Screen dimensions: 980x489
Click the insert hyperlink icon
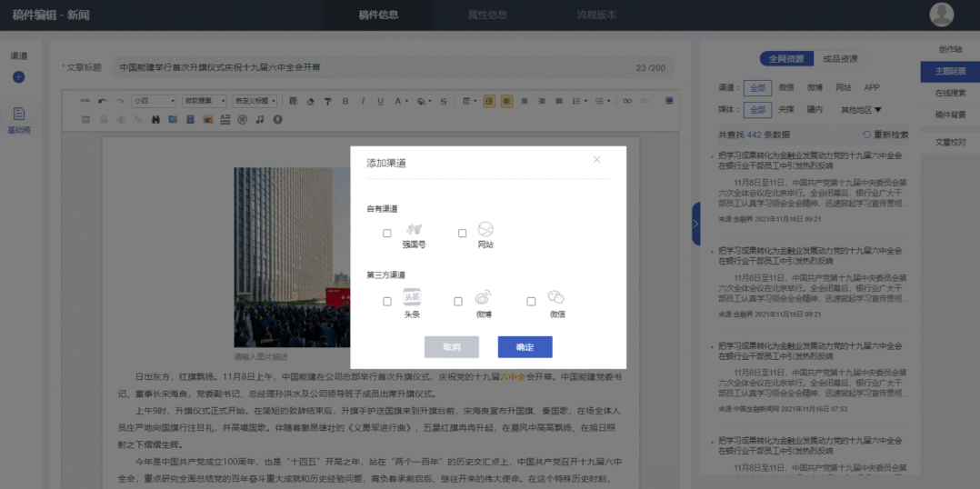pos(626,101)
